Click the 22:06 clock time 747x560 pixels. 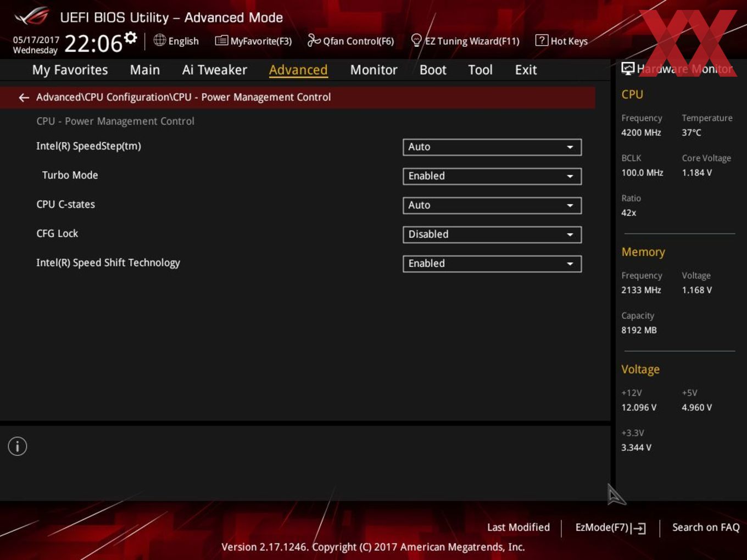click(93, 43)
